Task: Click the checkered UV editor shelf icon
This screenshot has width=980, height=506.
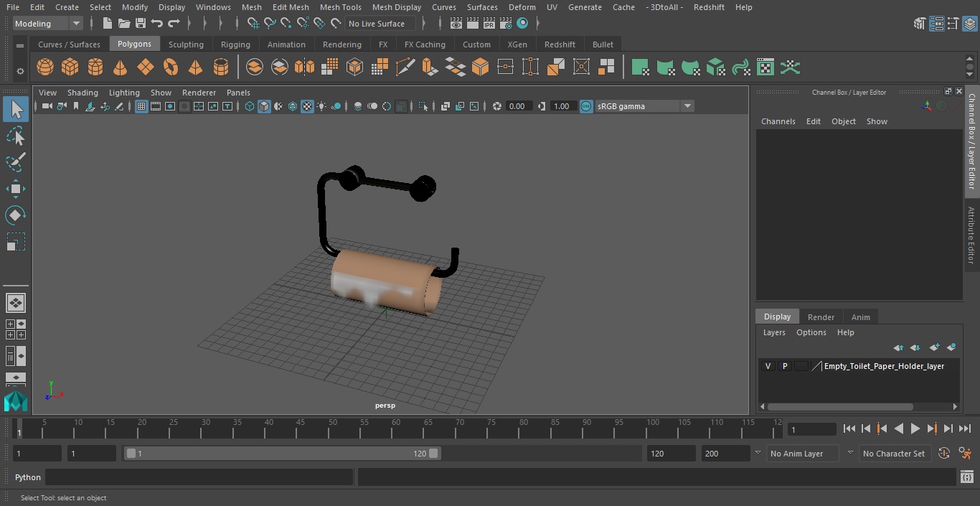Action: [x=765, y=67]
